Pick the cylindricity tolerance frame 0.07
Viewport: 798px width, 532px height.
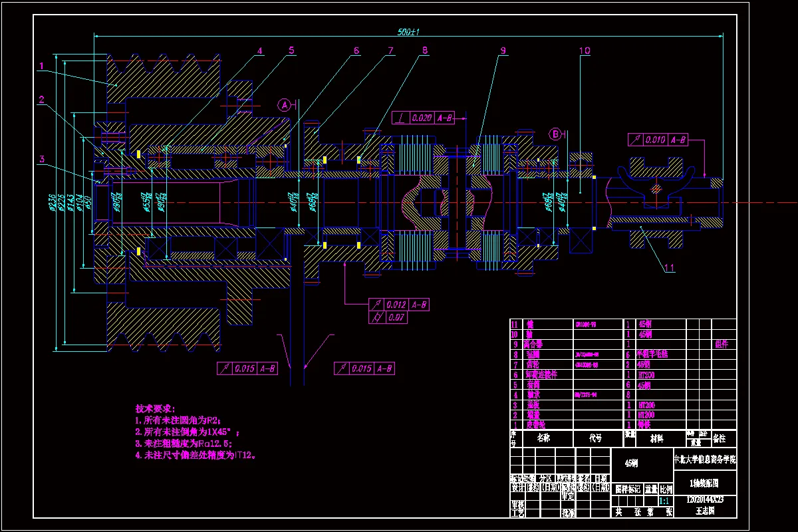coord(387,317)
